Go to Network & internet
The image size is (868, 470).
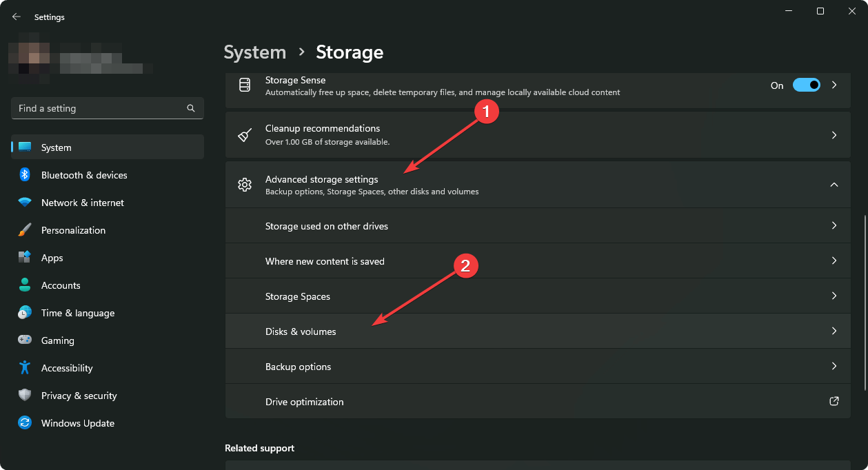coord(108,203)
